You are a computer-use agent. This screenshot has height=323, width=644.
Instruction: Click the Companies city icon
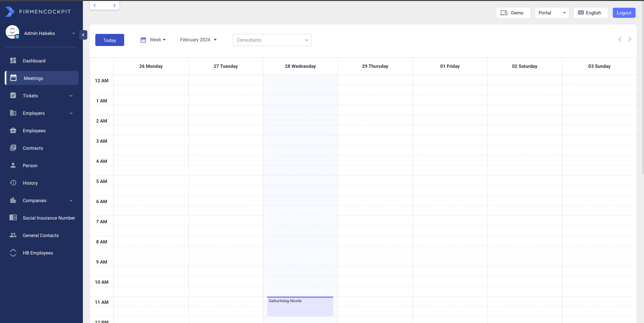click(x=13, y=200)
